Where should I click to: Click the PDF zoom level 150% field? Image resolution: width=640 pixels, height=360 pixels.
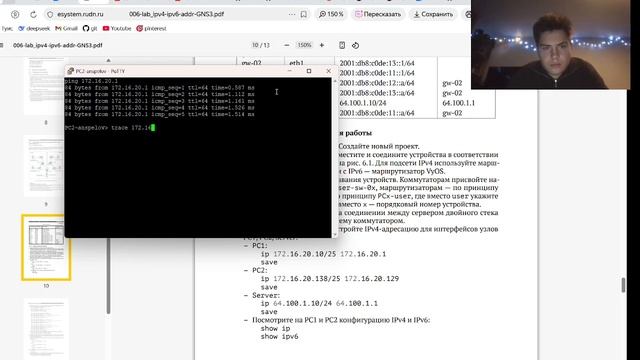tap(304, 45)
